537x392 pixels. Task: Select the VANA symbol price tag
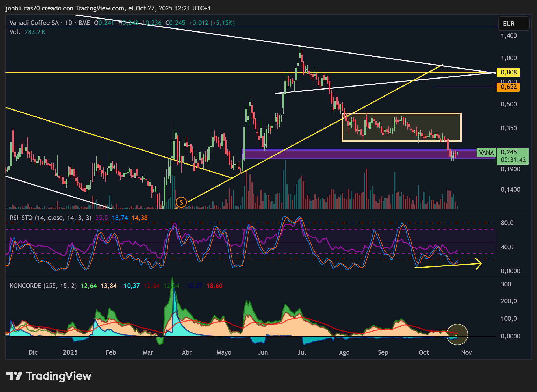[x=486, y=153]
